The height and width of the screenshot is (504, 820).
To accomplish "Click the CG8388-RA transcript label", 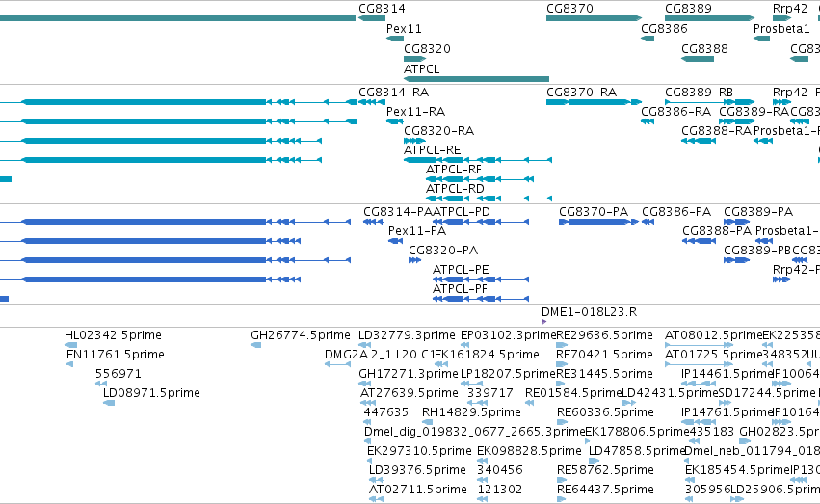I will [x=716, y=131].
